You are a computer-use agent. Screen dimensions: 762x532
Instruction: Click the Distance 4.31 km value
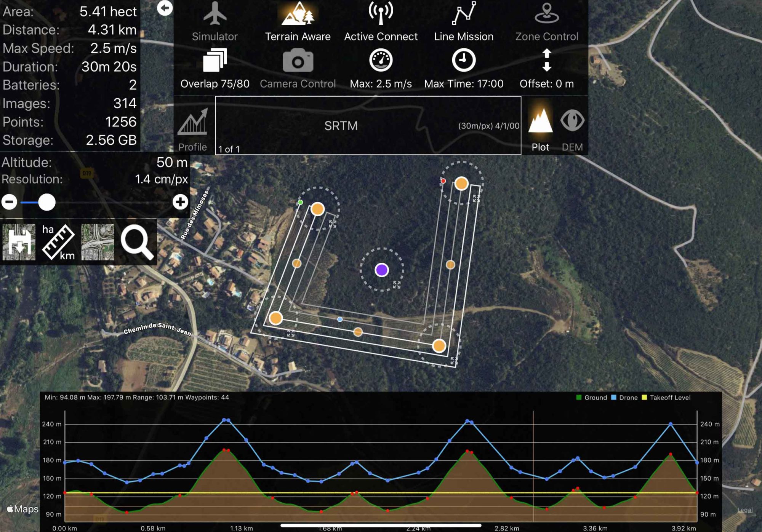(112, 30)
